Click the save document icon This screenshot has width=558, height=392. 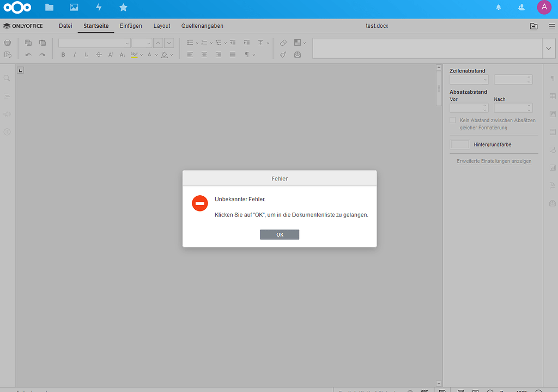tap(8, 55)
